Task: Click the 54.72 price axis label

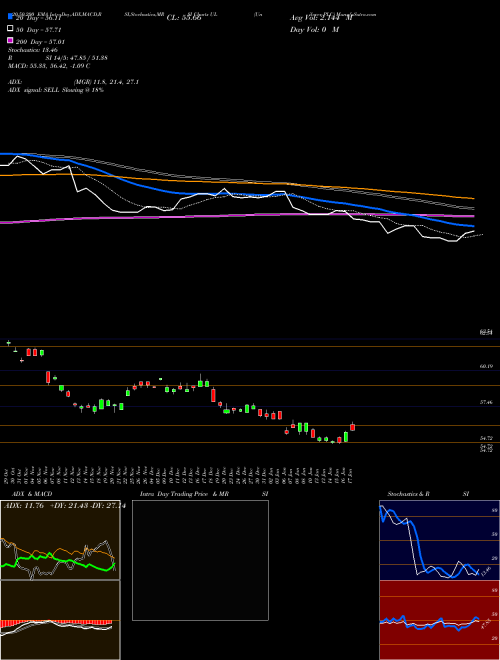Action: coord(487,438)
